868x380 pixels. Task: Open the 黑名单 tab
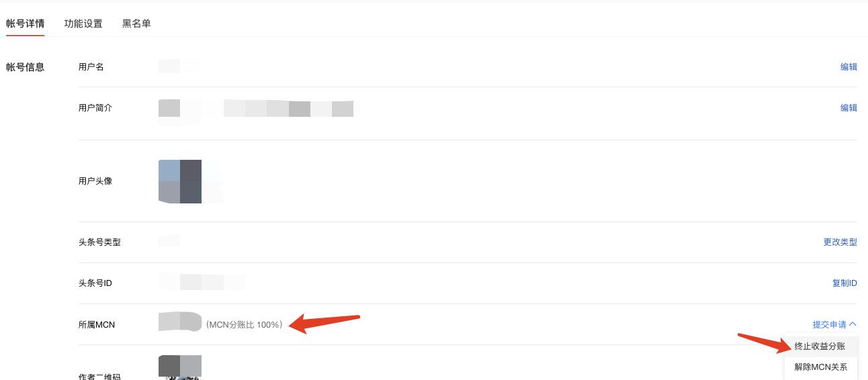[x=136, y=23]
